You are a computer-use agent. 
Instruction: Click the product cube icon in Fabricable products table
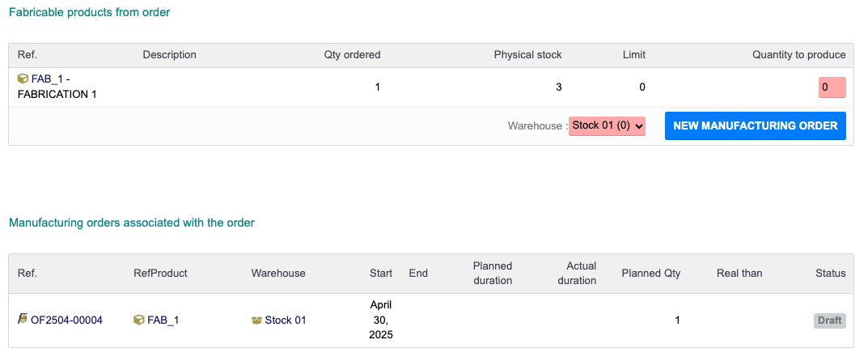click(23, 79)
